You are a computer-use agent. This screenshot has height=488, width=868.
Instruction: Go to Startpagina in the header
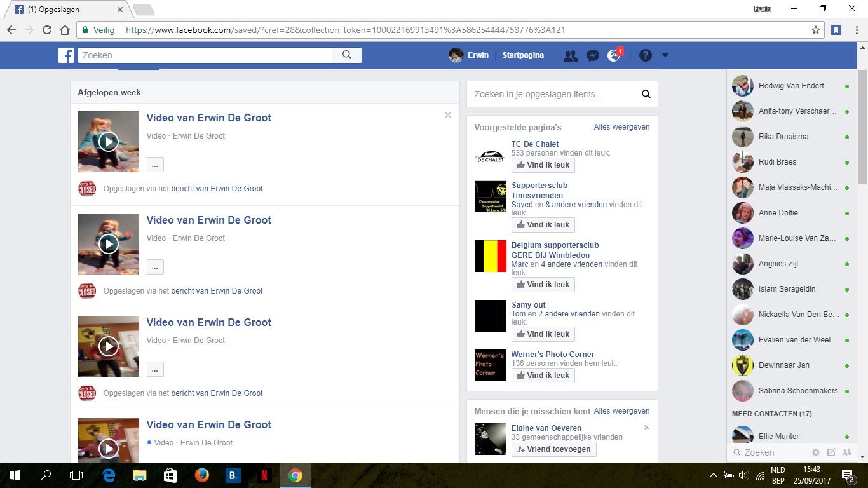coord(523,55)
